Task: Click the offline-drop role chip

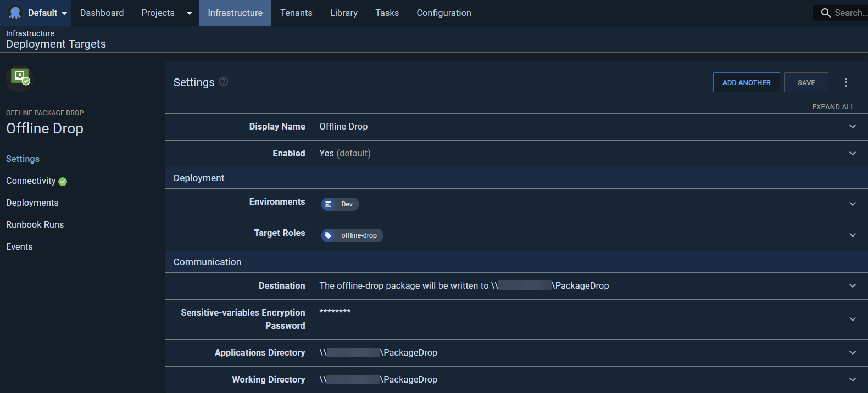Action: [x=352, y=235]
